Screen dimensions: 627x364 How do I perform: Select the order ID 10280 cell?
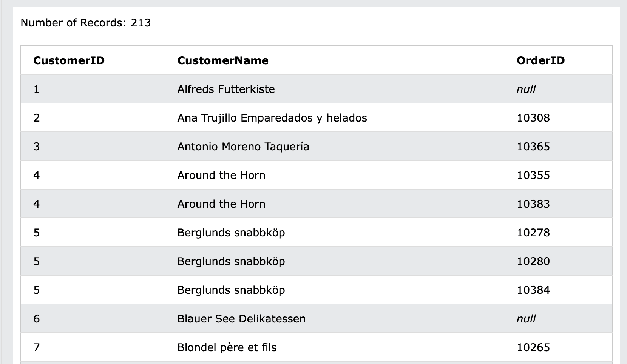pos(533,261)
